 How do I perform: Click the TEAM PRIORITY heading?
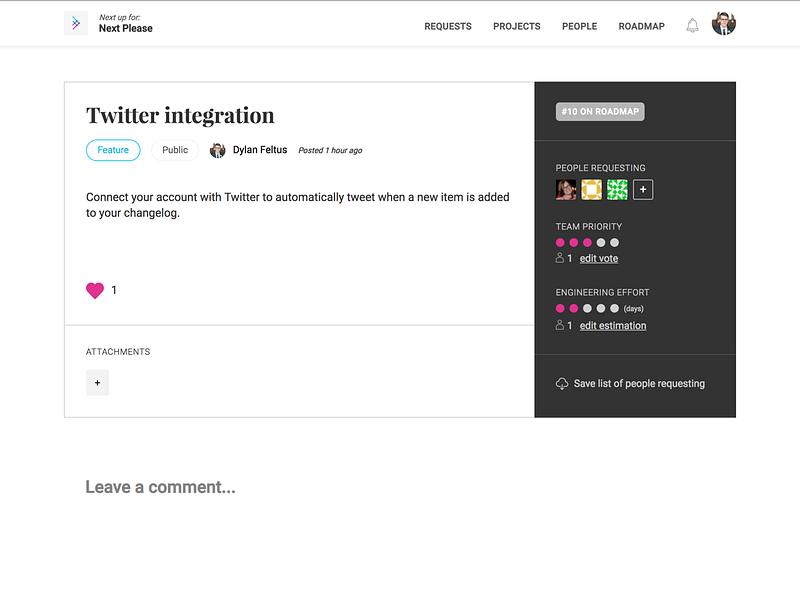pos(589,227)
